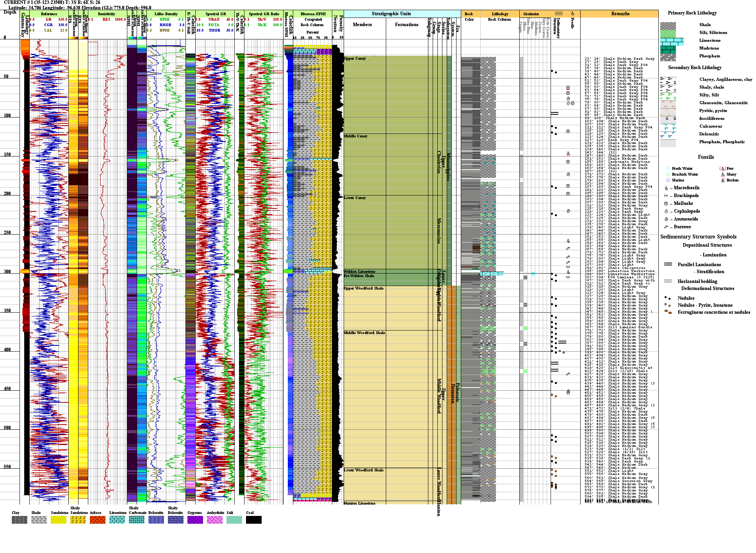This screenshot has height=553, width=756.
Task: Click the Arkose orange pattern swatch
Action: tap(98, 520)
